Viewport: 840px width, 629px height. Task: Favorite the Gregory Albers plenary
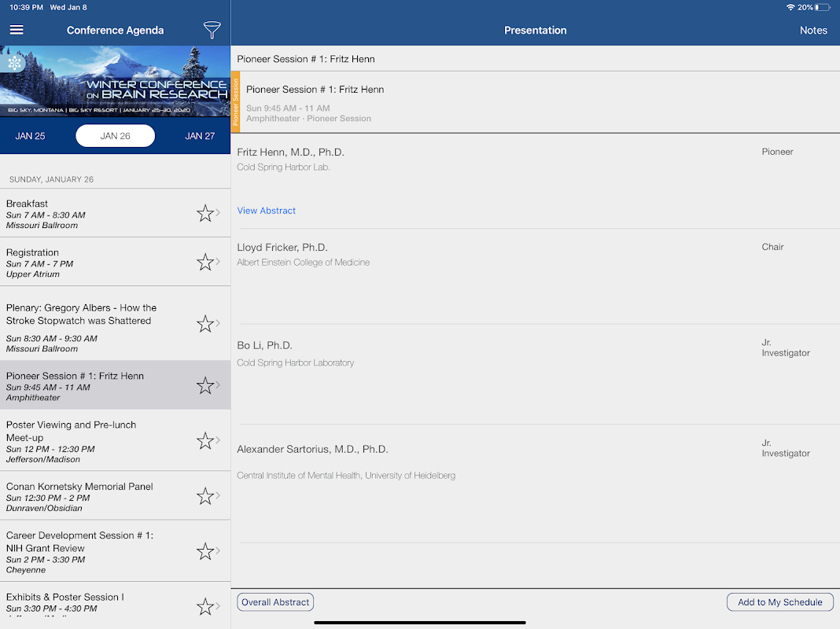[205, 323]
